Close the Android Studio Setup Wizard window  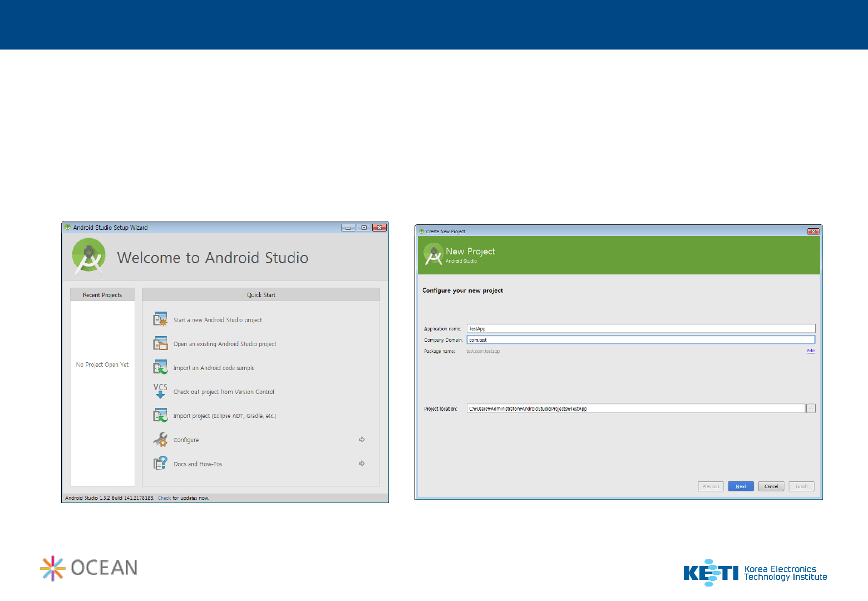pos(379,228)
